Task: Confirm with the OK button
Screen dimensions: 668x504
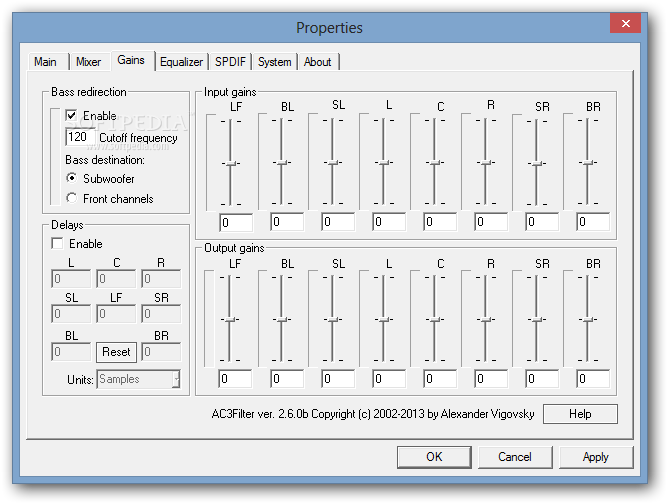Action: pos(434,457)
